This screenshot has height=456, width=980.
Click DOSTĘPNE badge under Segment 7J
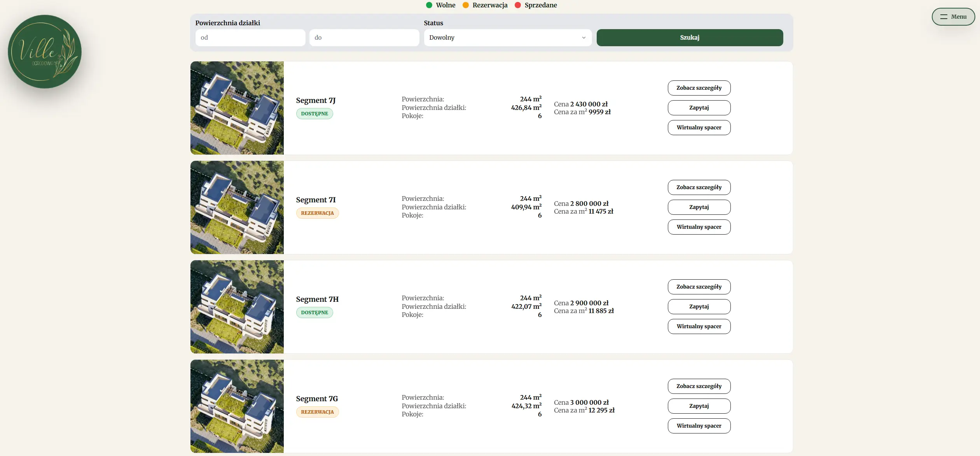314,114
